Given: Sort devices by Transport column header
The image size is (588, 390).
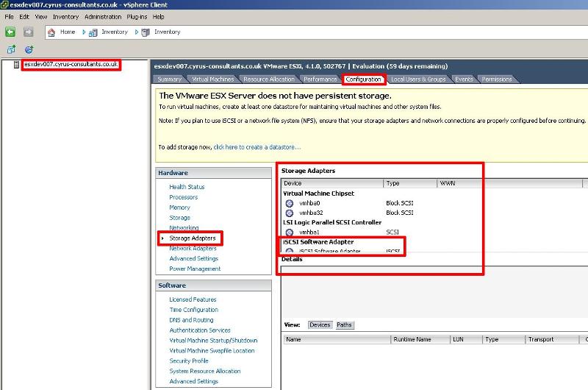Looking at the screenshot, I should tap(552, 340).
